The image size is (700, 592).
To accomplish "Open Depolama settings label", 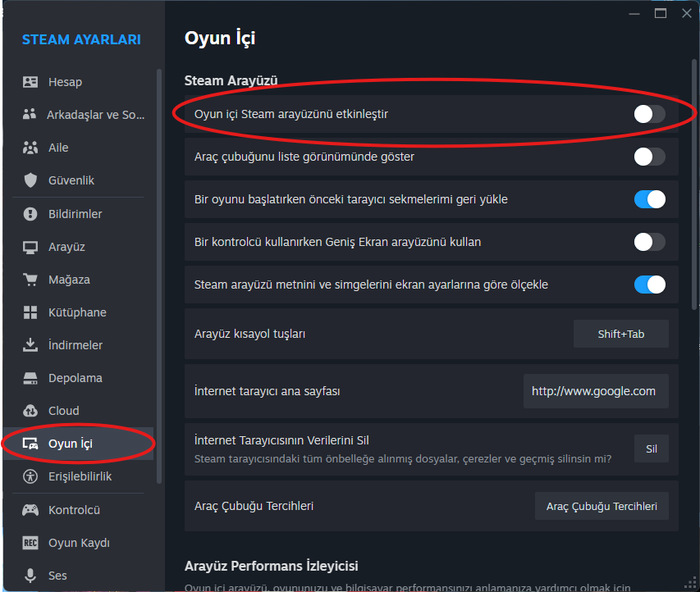I will [x=75, y=378].
